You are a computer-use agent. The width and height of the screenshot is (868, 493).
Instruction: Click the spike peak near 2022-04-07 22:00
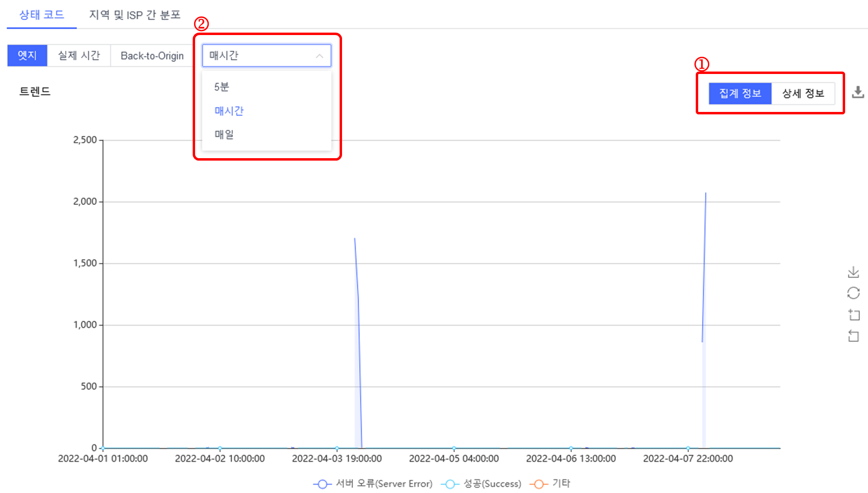[x=705, y=193]
